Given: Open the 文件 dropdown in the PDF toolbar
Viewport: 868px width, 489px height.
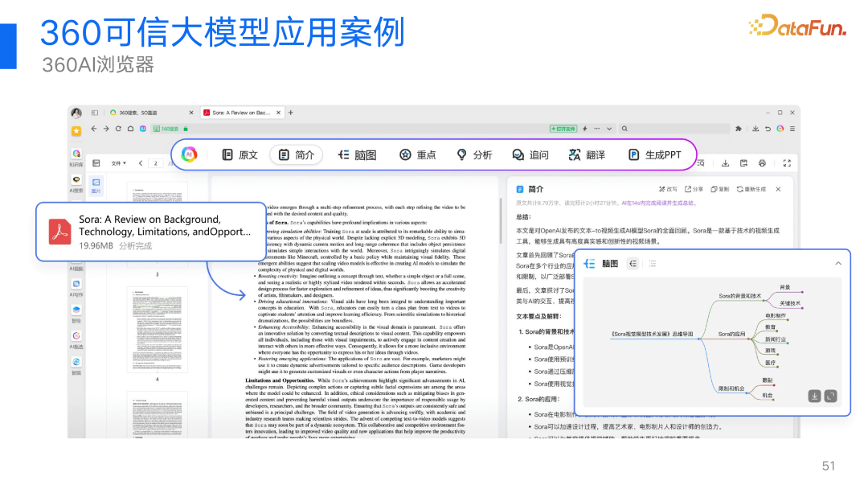Looking at the screenshot, I should click(x=119, y=162).
